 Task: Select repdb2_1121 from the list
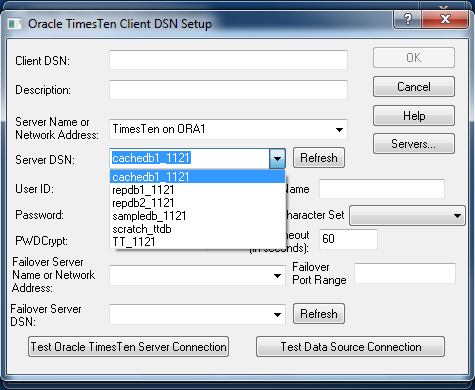coord(198,203)
